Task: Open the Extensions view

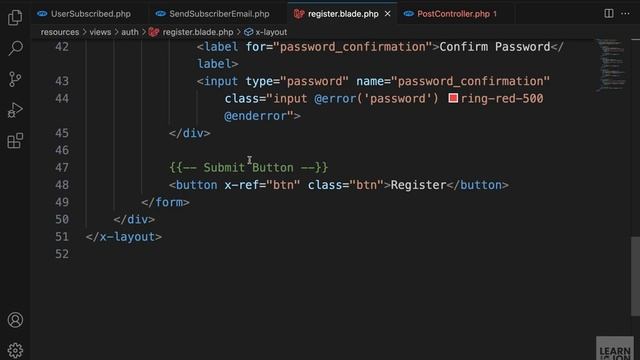Action: (x=15, y=141)
